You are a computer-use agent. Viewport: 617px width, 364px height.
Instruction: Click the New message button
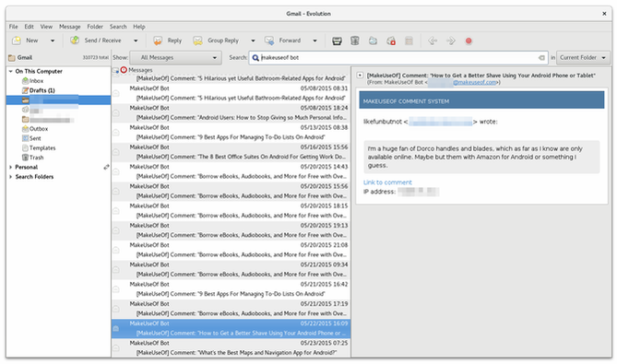tap(26, 41)
